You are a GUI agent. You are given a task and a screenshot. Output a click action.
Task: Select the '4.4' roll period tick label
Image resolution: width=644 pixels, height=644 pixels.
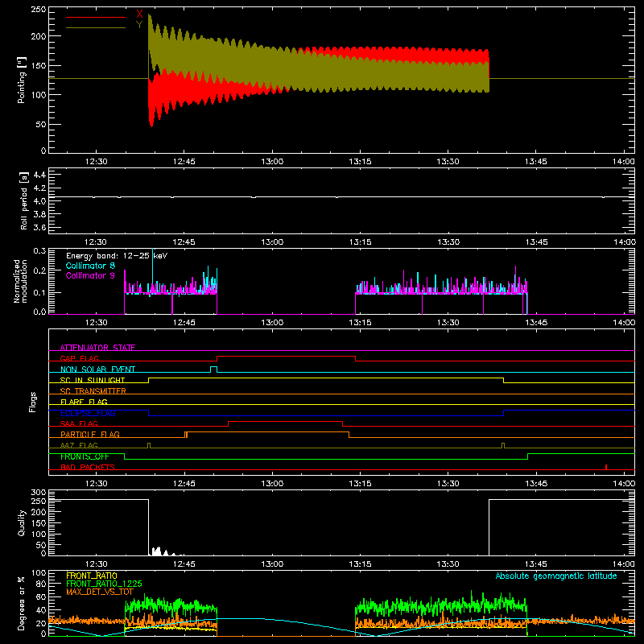(39, 175)
